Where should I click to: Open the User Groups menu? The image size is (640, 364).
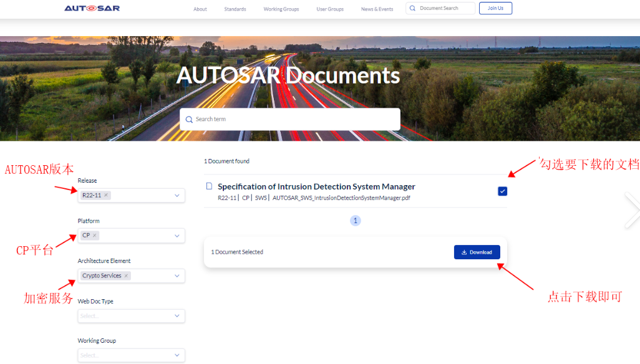(330, 9)
